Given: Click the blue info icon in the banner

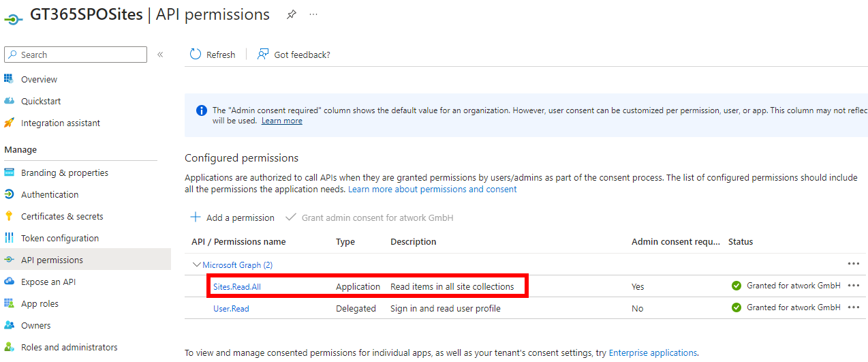Looking at the screenshot, I should tap(202, 110).
